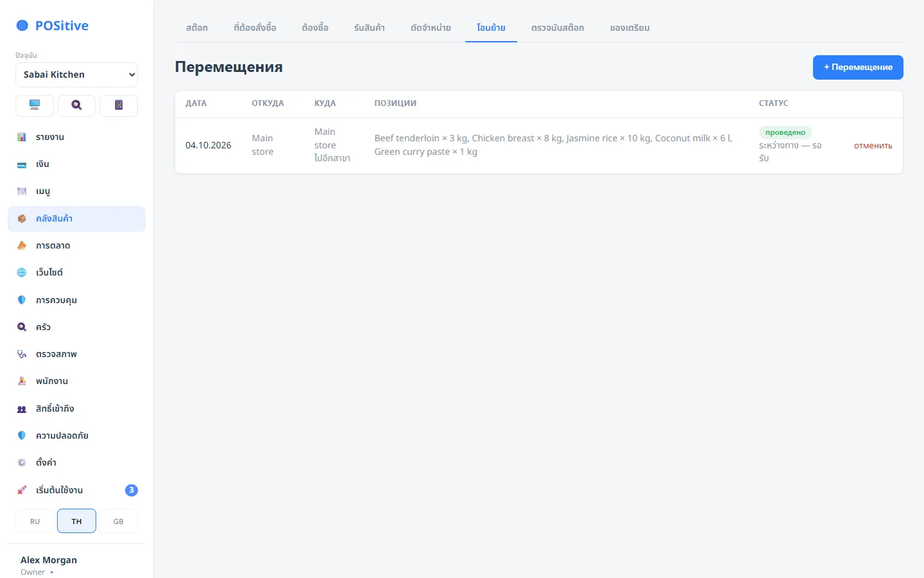Viewport: 924px width, 578px height.
Task: Click the pan icon beside ครัว
Action: [x=22, y=327]
